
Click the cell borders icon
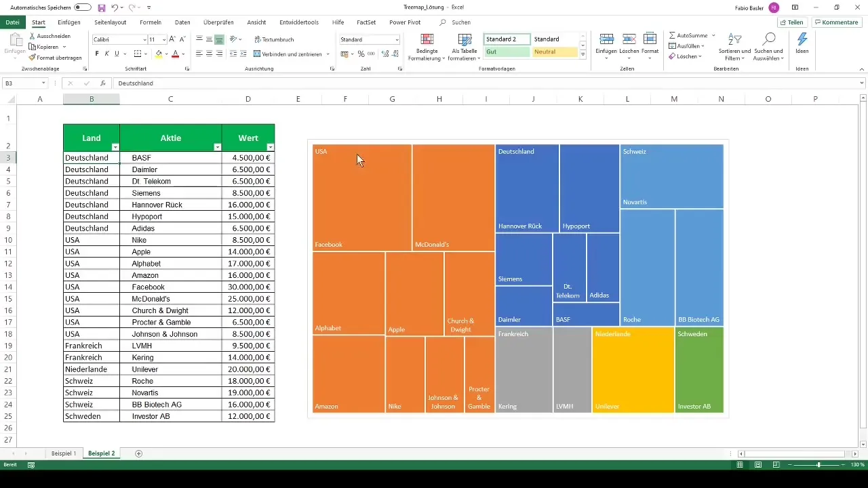[x=138, y=54]
